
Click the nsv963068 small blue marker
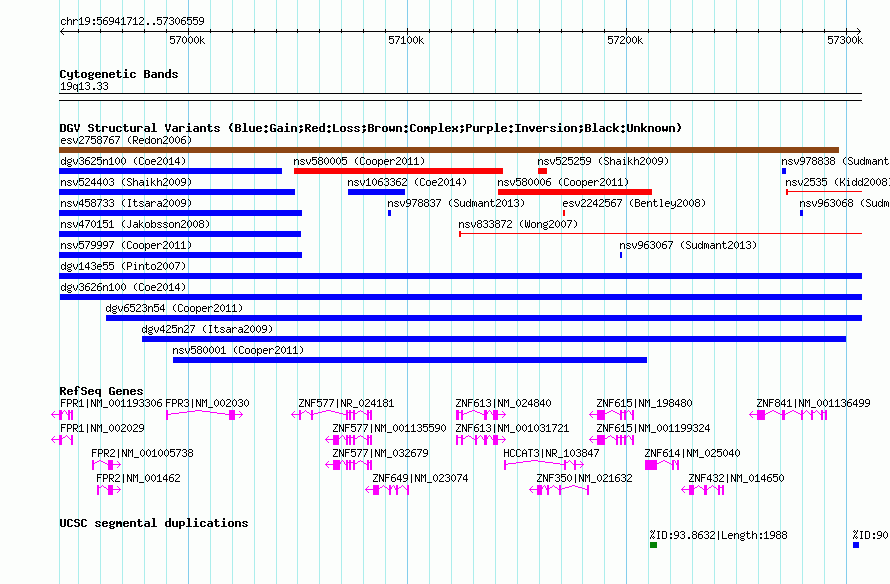[801, 213]
